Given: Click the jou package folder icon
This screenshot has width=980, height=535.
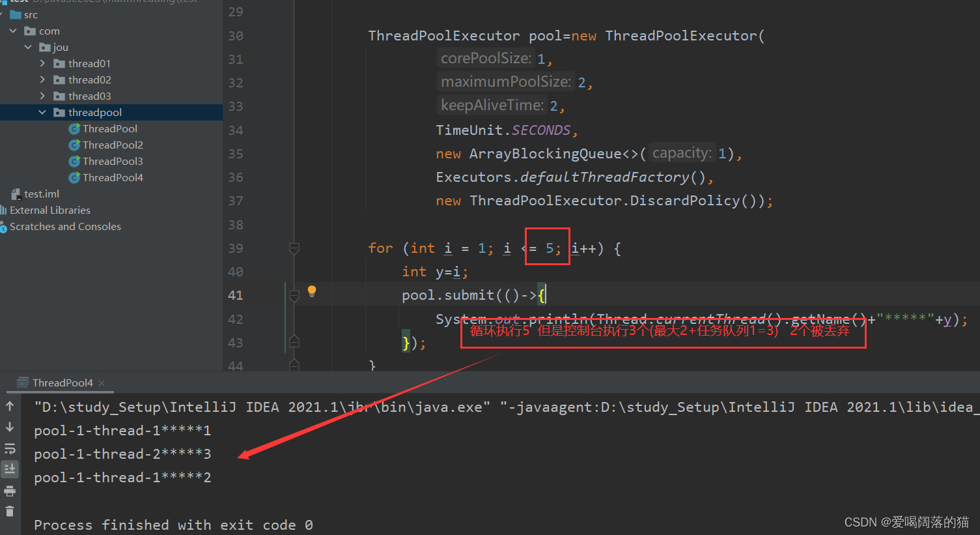Looking at the screenshot, I should pyautogui.click(x=45, y=47).
